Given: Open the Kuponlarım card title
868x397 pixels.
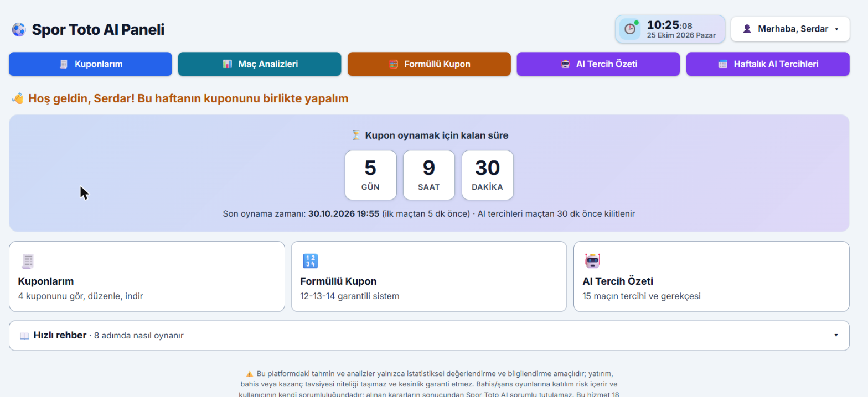Looking at the screenshot, I should tap(46, 281).
